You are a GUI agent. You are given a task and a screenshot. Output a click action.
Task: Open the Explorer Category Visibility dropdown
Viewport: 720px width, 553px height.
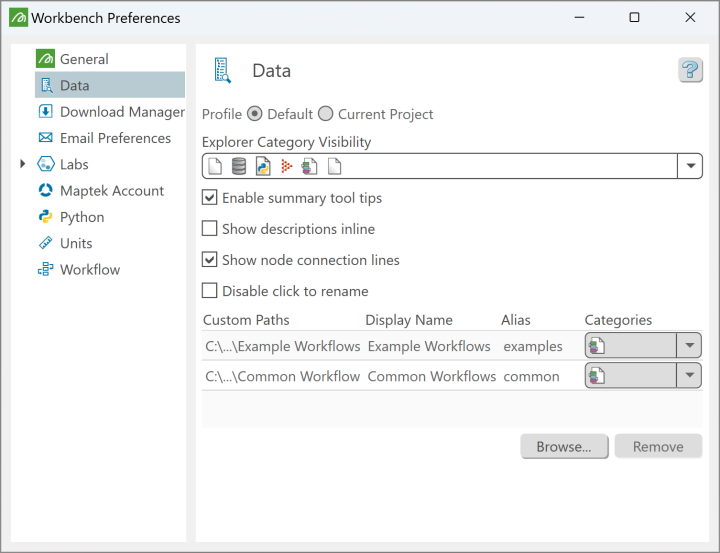click(690, 166)
